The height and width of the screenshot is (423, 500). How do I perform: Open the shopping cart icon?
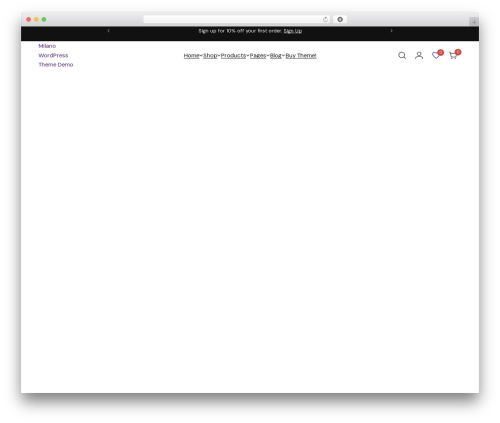(x=453, y=55)
